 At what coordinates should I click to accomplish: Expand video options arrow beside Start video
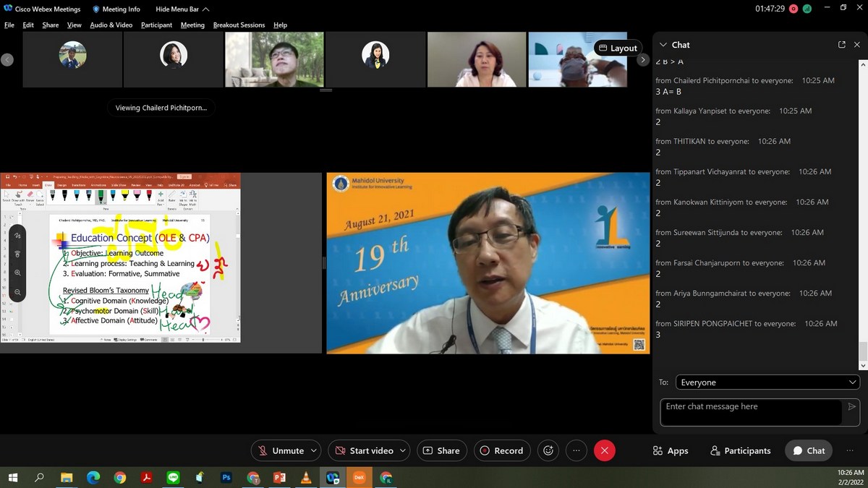click(403, 450)
